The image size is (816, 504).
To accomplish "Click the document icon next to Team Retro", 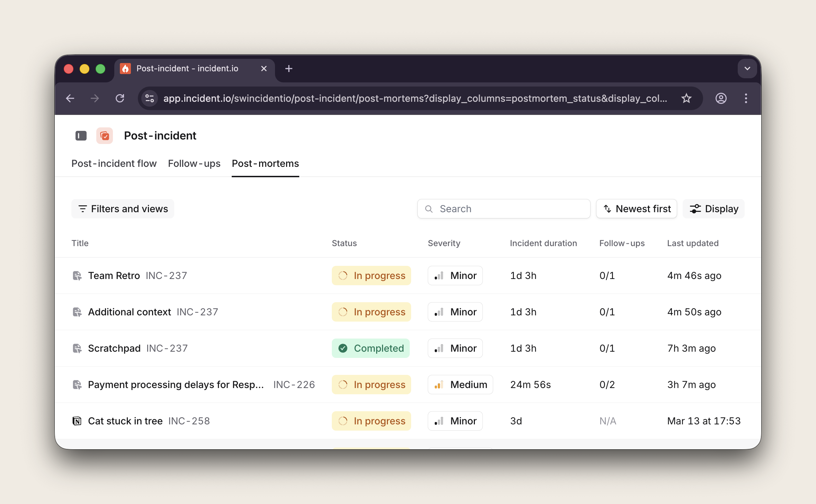I will [77, 276].
